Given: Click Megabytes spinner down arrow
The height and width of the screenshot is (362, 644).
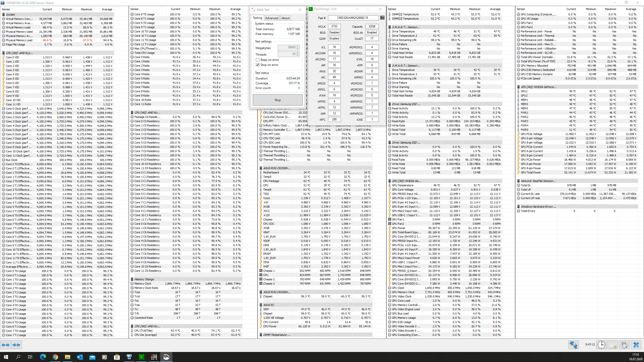Looking at the screenshot, I should coord(298,49).
